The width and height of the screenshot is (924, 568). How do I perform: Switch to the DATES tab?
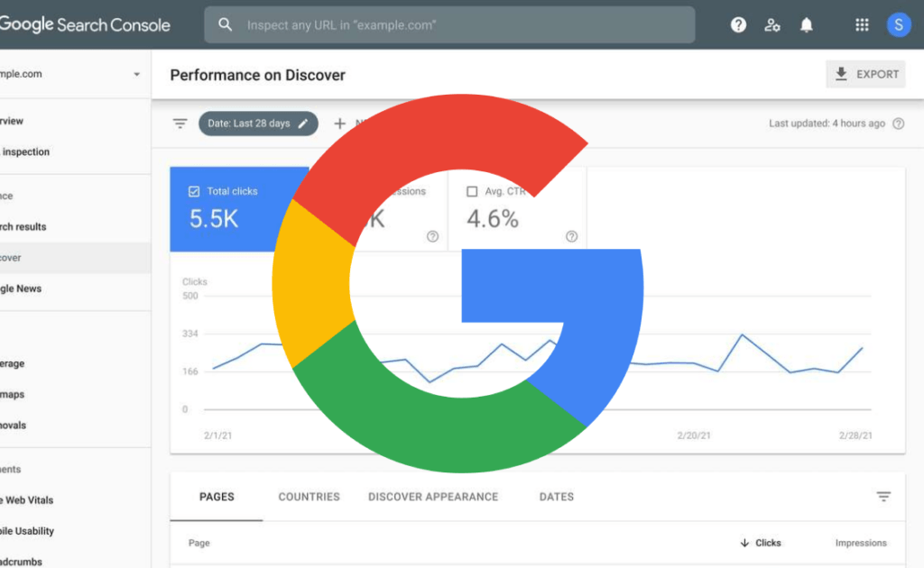pos(556,497)
